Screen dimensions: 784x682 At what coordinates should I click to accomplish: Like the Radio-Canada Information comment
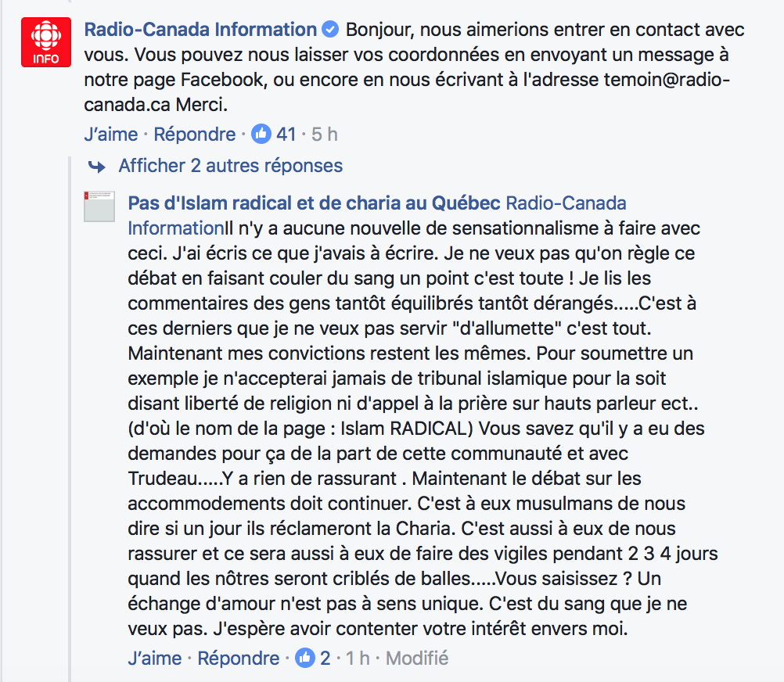coord(110,135)
